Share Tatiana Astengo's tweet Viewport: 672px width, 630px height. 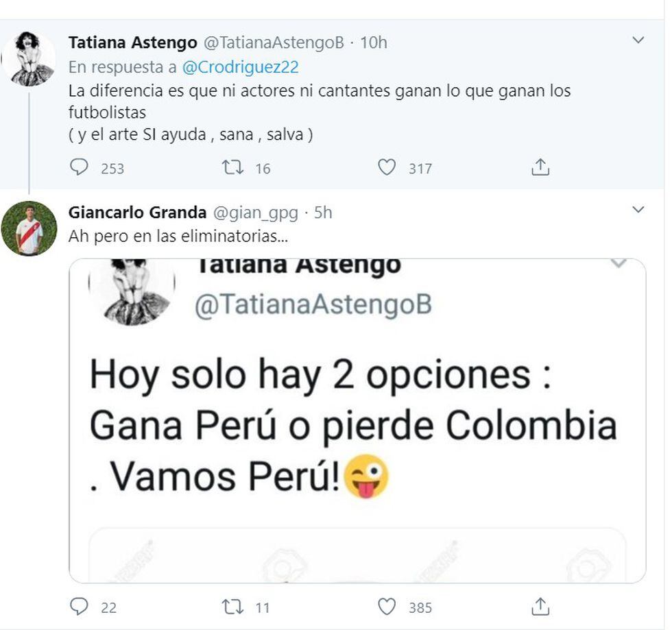pos(540,167)
